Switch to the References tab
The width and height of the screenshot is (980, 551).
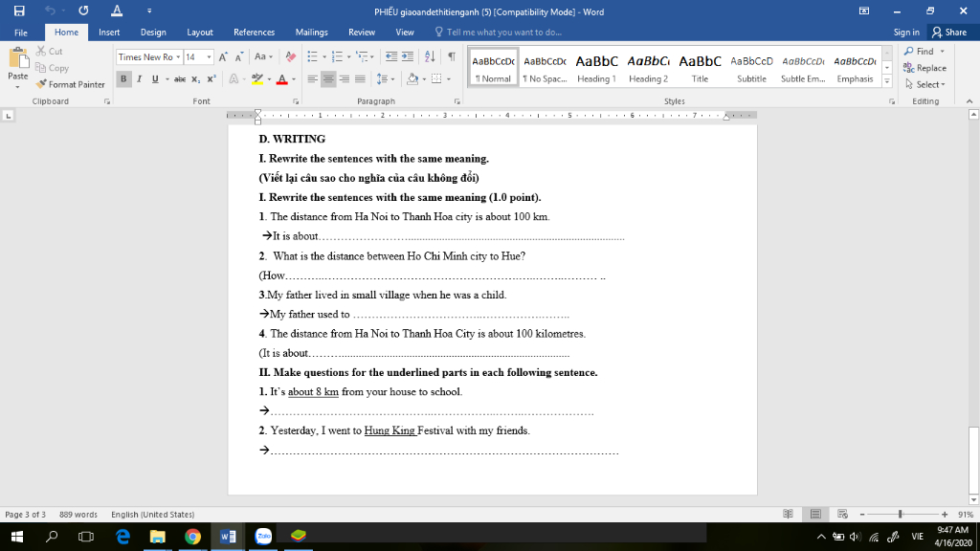pos(254,33)
